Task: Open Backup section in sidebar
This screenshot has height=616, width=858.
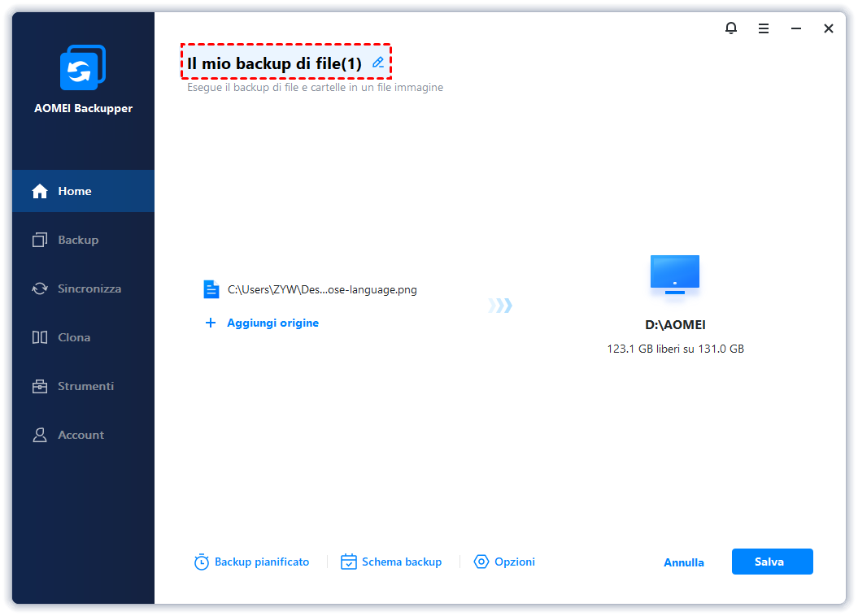Action: [83, 240]
